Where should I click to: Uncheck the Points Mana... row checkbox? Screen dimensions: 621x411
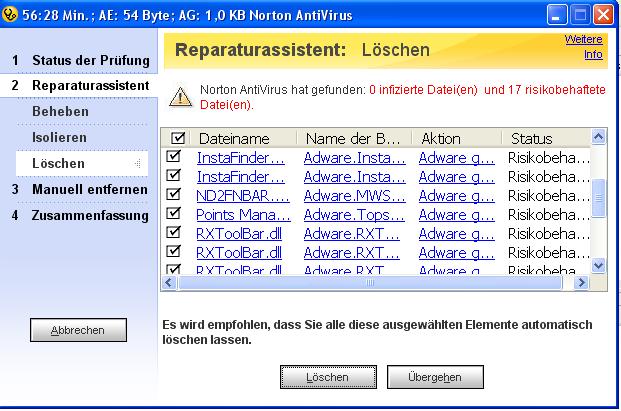click(x=173, y=213)
